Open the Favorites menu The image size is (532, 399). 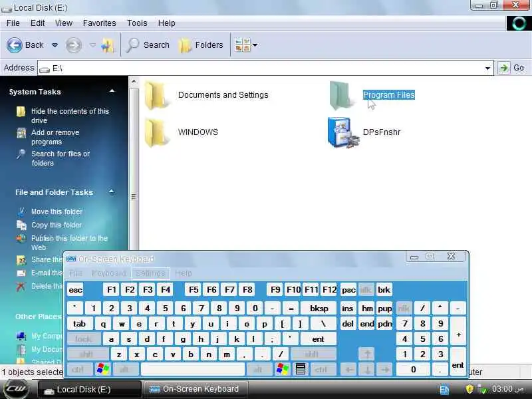[x=99, y=23]
